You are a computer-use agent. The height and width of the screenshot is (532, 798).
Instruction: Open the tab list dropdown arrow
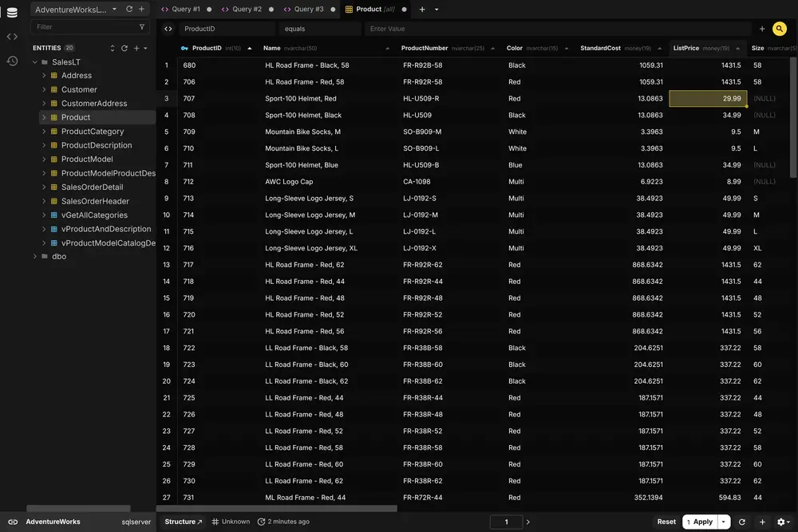pyautogui.click(x=437, y=9)
